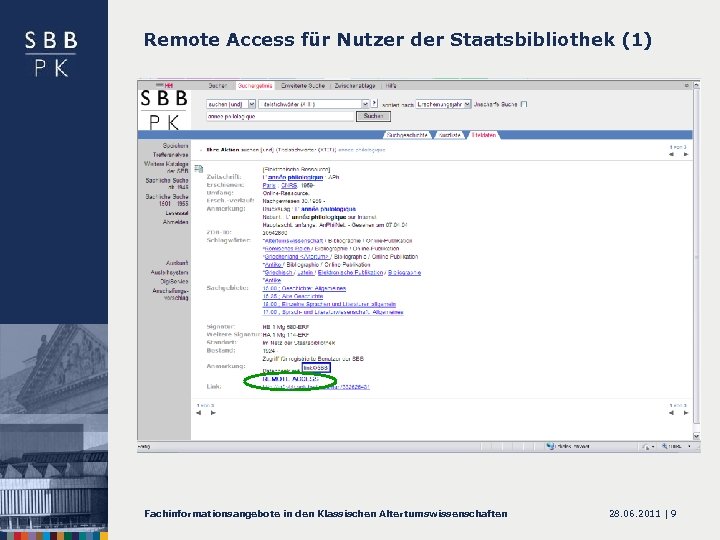
Task: Click bottom-left previous record arrow
Action: tap(199, 413)
